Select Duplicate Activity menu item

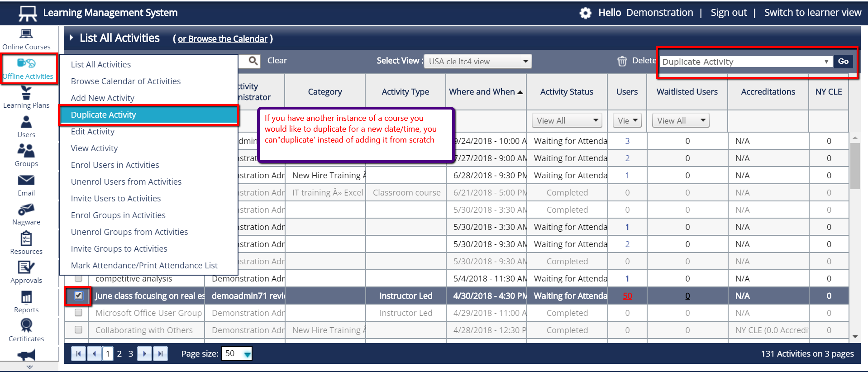(104, 115)
